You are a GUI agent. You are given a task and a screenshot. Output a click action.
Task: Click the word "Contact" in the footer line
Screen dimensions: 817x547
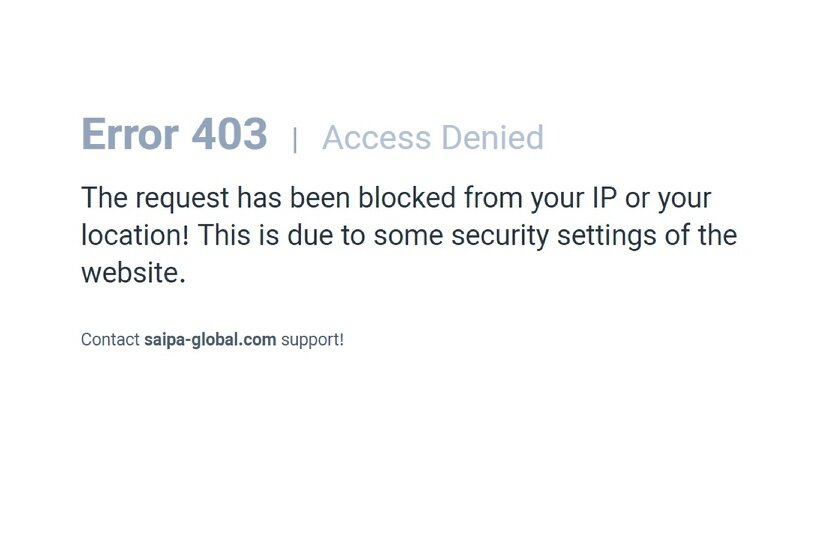pyautogui.click(x=110, y=340)
